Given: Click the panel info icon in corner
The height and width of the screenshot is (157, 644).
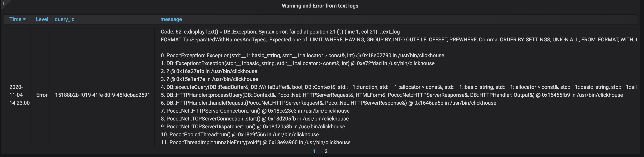Looking at the screenshot, I should 4,4.
